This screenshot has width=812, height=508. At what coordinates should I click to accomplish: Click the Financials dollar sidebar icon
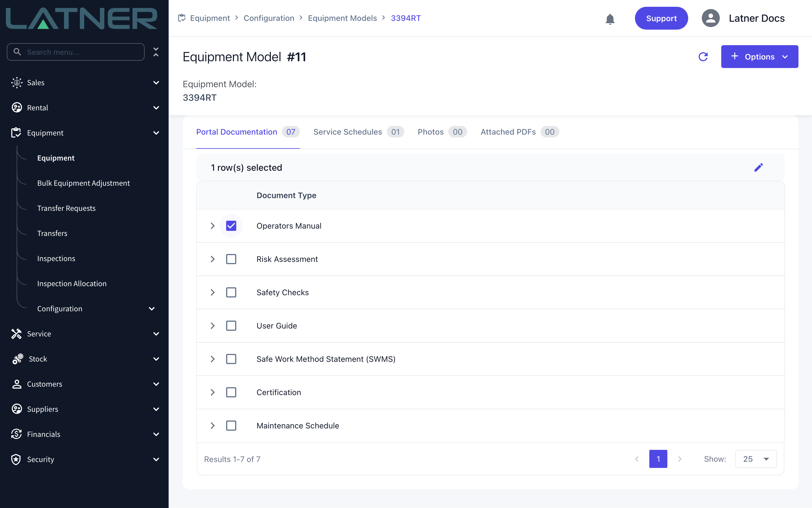[x=16, y=434]
